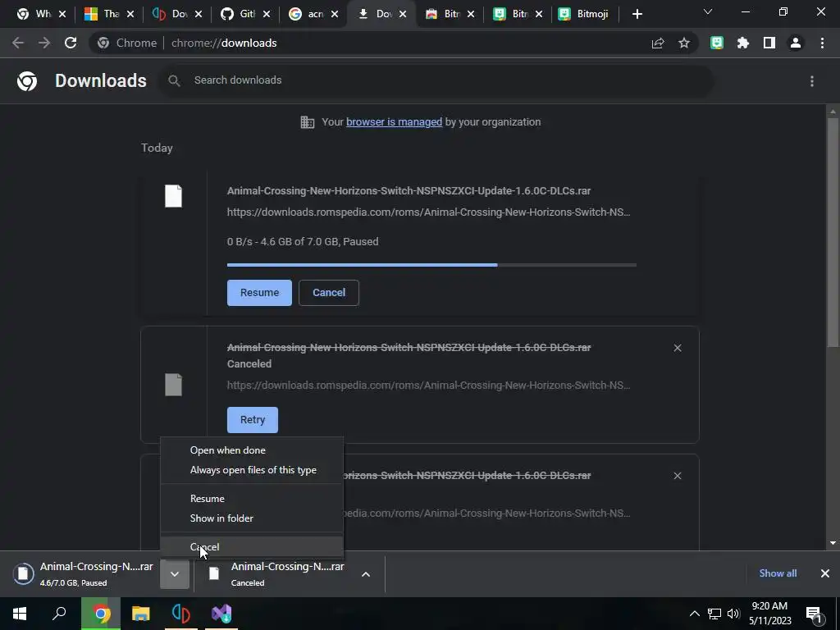
Task: Click paused download file name link
Action: pyautogui.click(x=409, y=190)
